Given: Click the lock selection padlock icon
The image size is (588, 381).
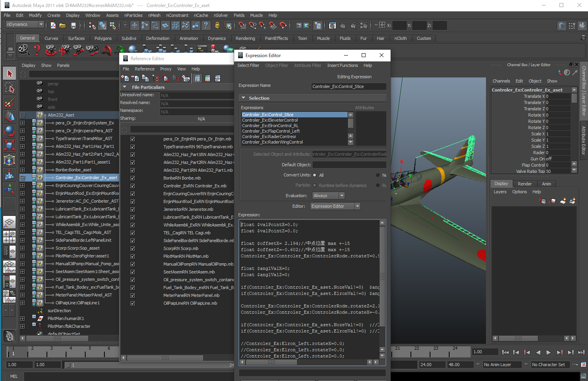Looking at the screenshot, I should [217, 25].
